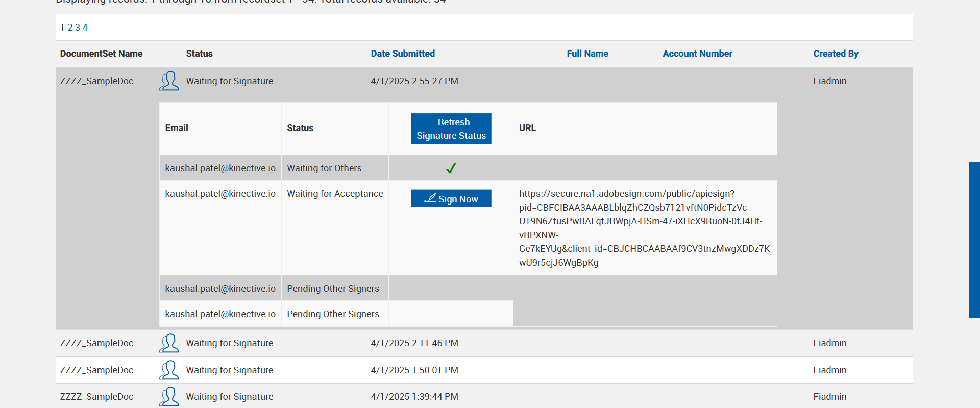980x408 pixels.
Task: Go to page 2 of records
Action: (70, 28)
